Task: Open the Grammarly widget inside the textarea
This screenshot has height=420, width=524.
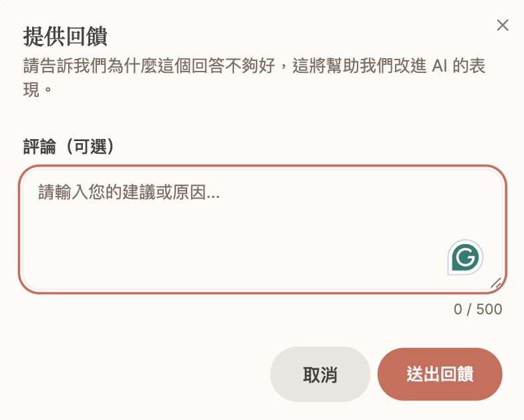Action: click(x=465, y=257)
